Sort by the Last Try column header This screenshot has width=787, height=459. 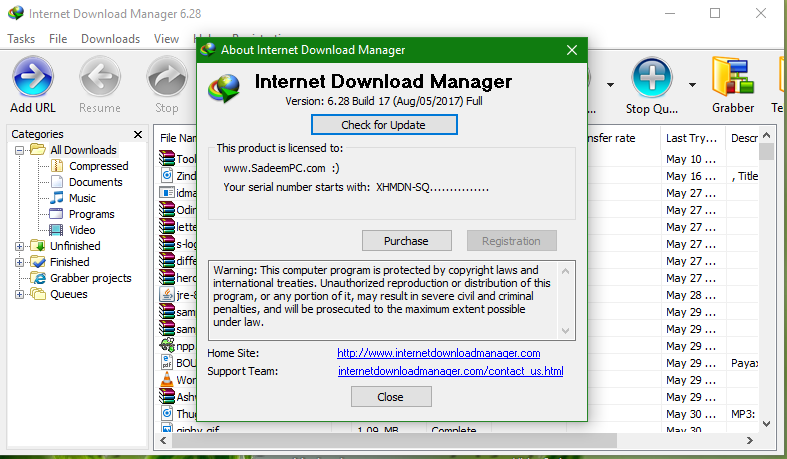click(x=692, y=138)
